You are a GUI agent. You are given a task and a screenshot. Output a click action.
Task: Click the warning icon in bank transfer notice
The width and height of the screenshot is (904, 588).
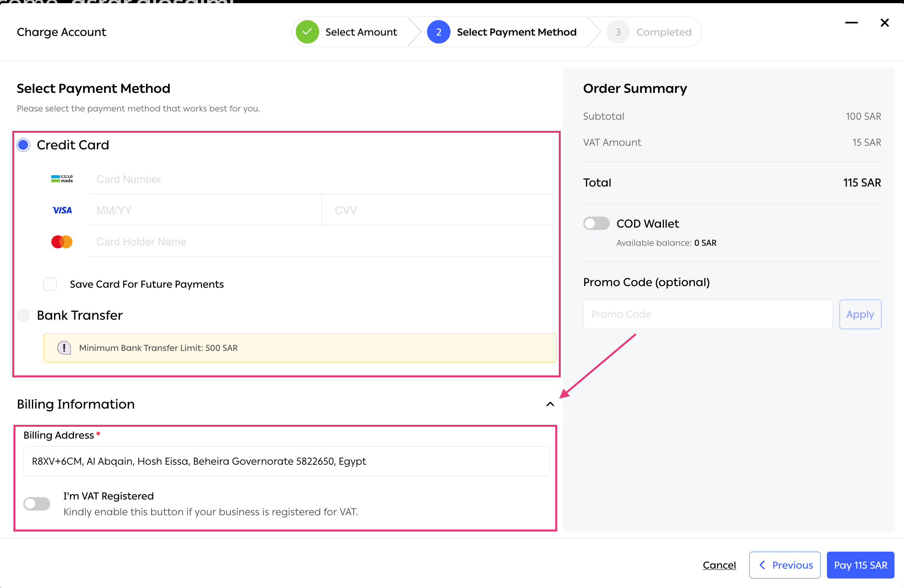point(64,348)
